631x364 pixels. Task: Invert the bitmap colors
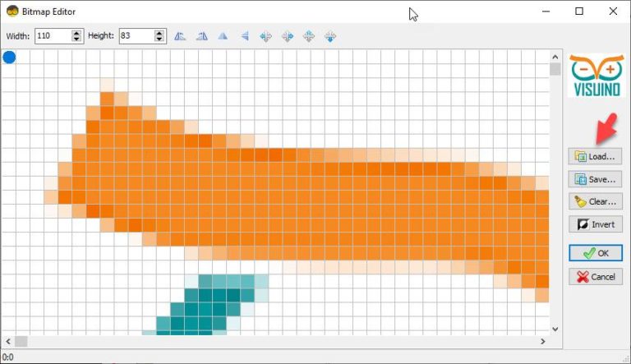596,224
